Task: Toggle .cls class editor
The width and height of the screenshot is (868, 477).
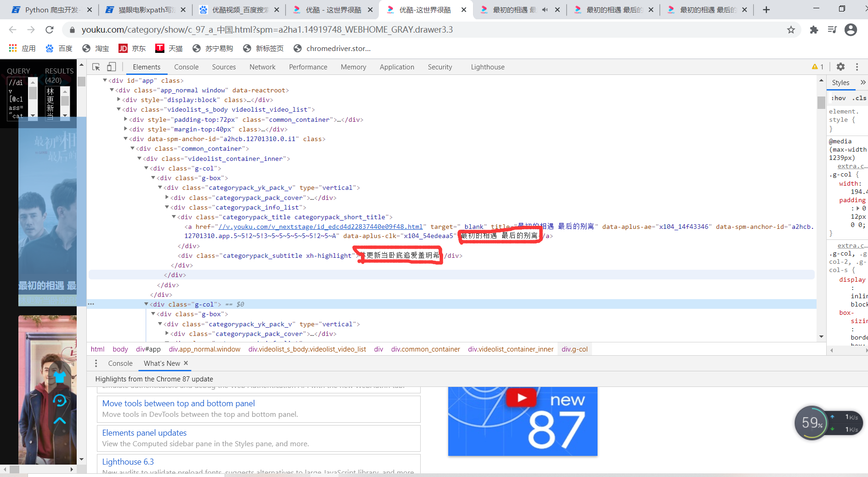Action: (859, 98)
